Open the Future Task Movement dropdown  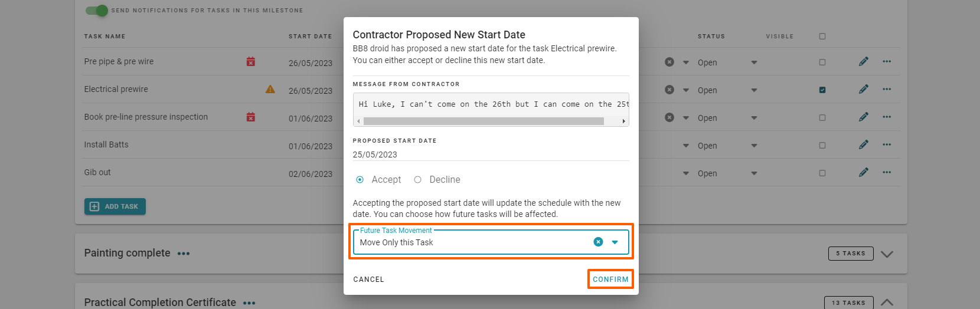pyautogui.click(x=615, y=242)
